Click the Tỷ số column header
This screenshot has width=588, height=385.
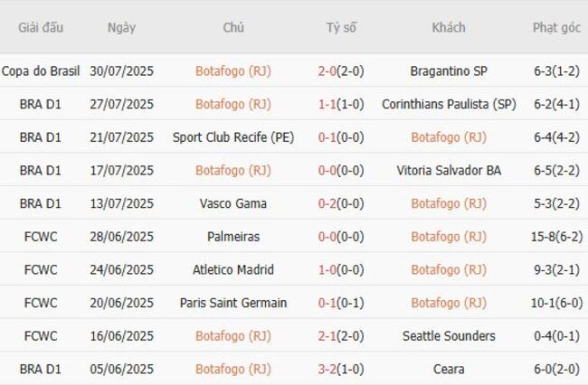pyautogui.click(x=341, y=27)
